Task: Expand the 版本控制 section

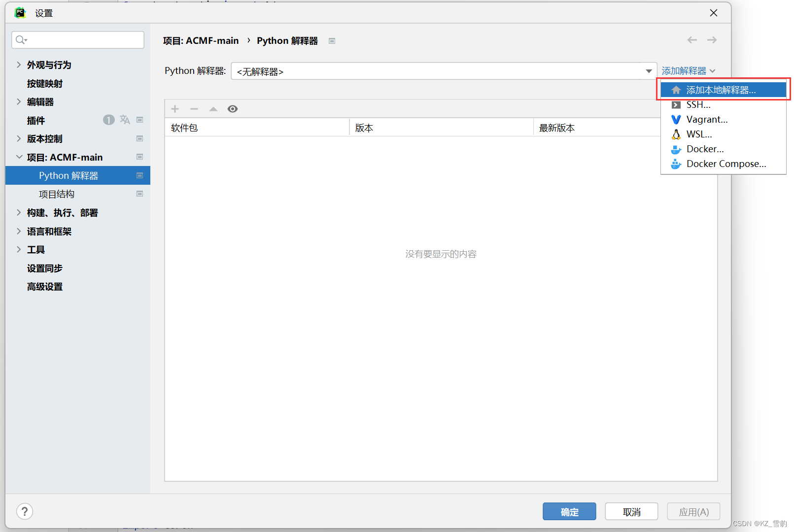Action: point(19,138)
